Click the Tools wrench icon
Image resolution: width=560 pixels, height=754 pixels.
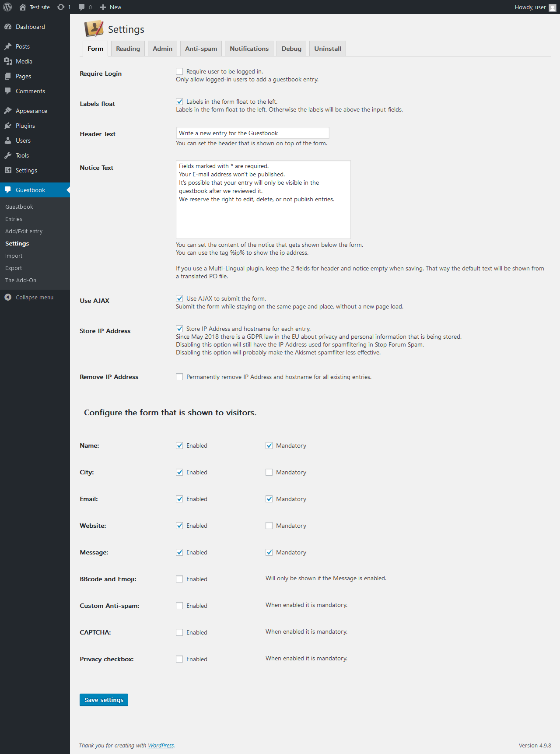pyautogui.click(x=8, y=155)
